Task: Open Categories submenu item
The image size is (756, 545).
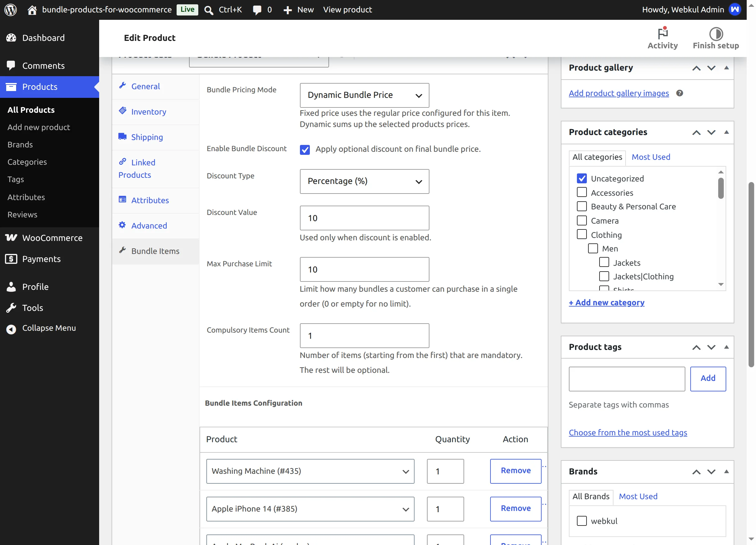Action: (x=27, y=162)
